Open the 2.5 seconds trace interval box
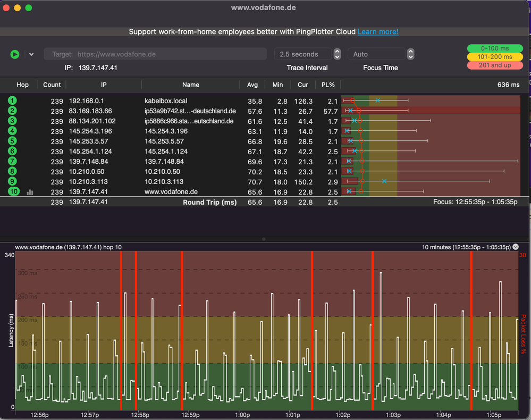Screen dimensions: 531x420 [303, 54]
